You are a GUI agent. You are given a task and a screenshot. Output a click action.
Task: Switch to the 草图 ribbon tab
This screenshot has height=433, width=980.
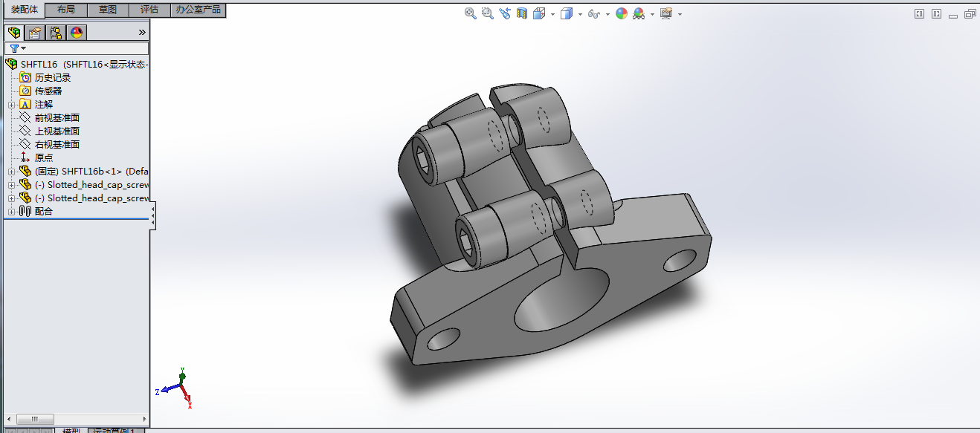coord(108,10)
